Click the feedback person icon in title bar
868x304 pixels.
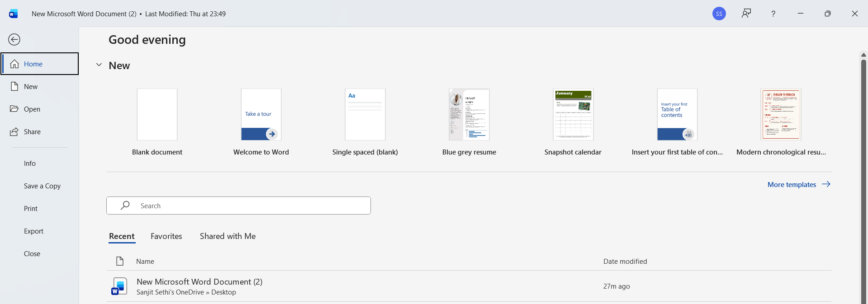(x=746, y=14)
